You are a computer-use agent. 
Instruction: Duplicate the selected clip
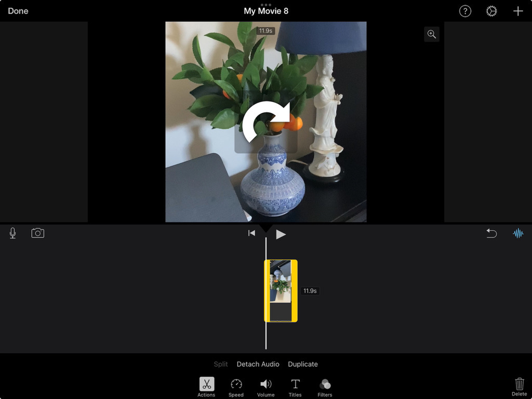[303, 364]
